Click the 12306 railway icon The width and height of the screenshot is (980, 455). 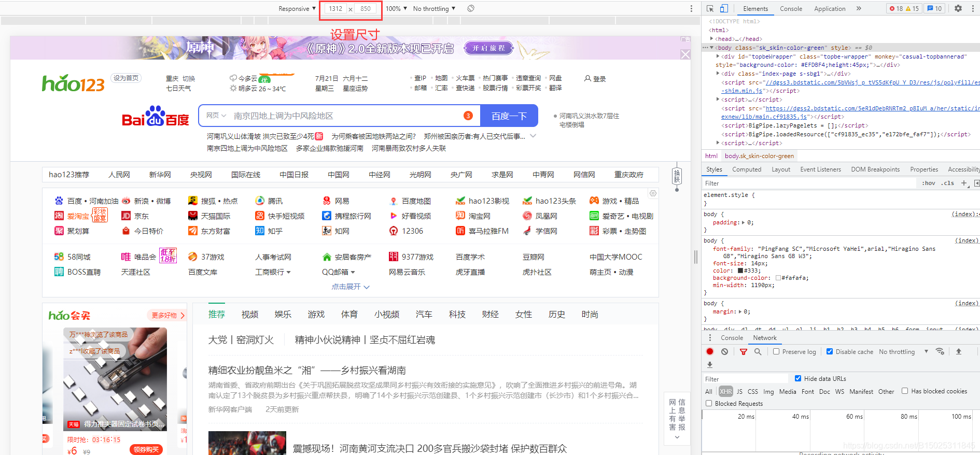(x=394, y=231)
